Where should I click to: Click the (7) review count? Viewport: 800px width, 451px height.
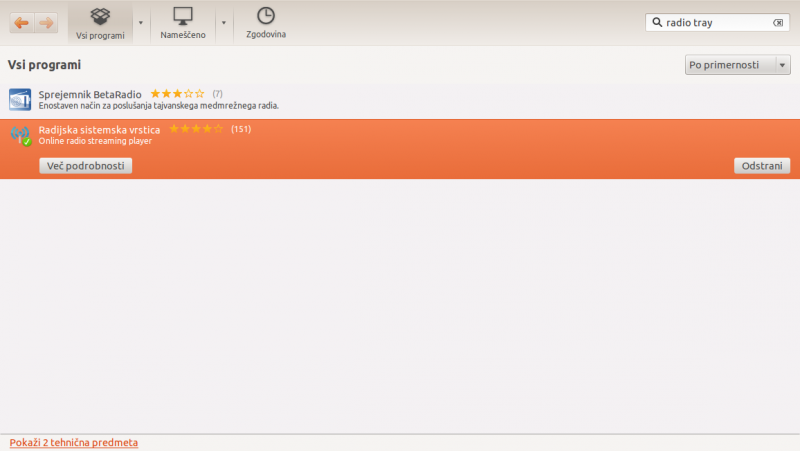(217, 94)
